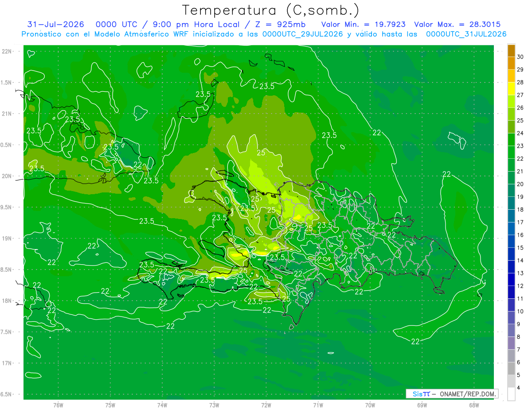Pick the yellow swatch between legend 27 and 28
The height and width of the screenshot is (411, 532).
(x=511, y=89)
